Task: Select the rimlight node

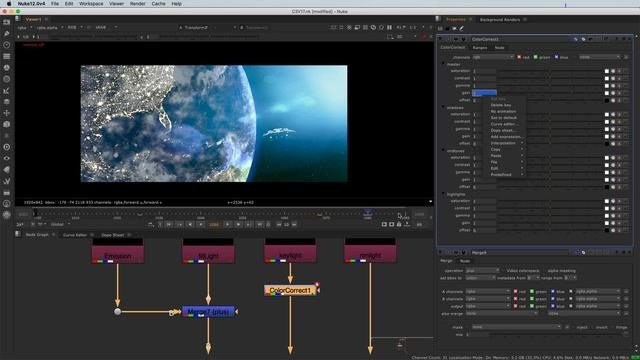Action: [370, 255]
